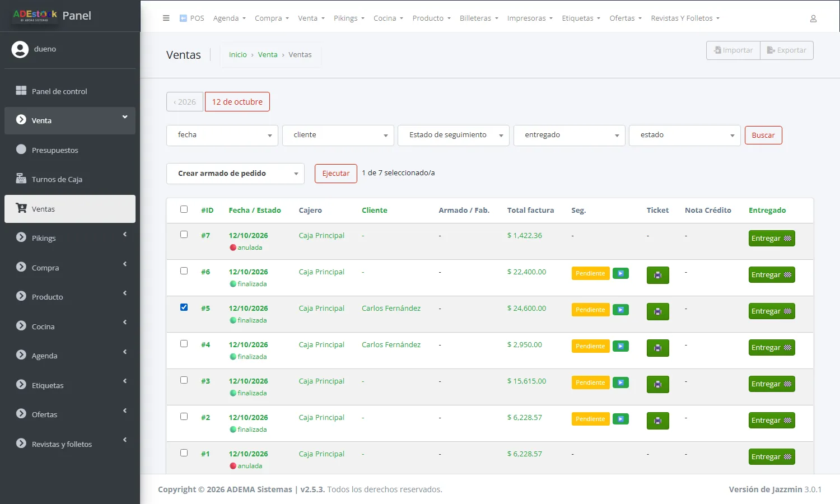Click the Buscar button

(x=763, y=136)
